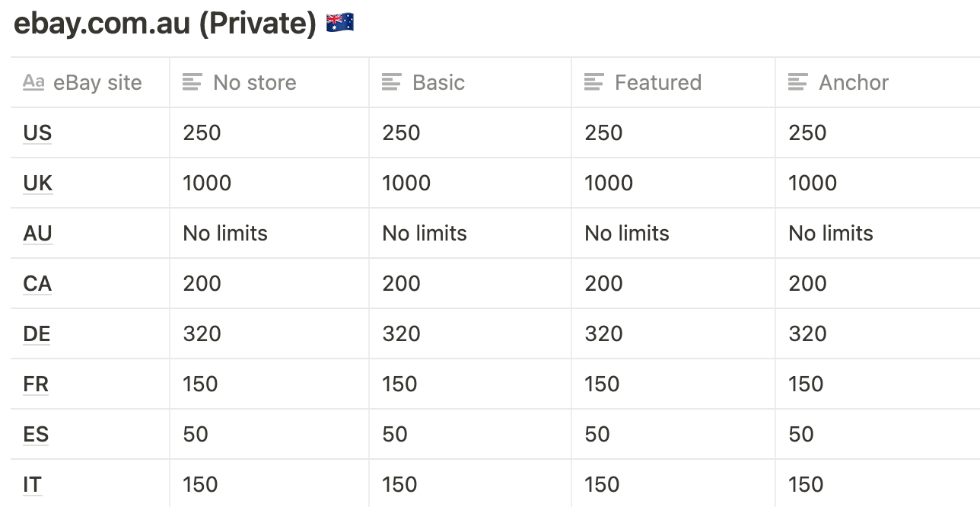
Task: Click the text-type icon beside Anchor
Action: 797,82
